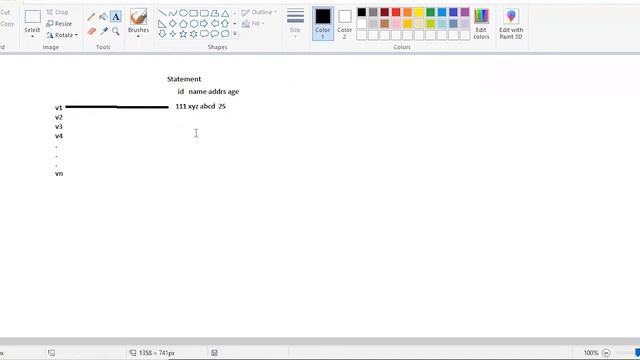Choose the Up arrow shape
This screenshot has width=640, height=360.
pos(225,24)
